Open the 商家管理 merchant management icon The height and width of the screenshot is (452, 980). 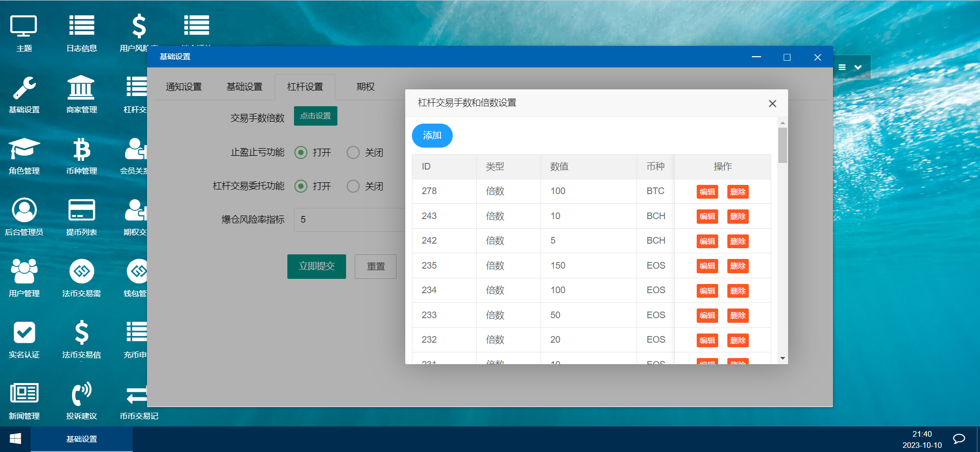(x=82, y=94)
